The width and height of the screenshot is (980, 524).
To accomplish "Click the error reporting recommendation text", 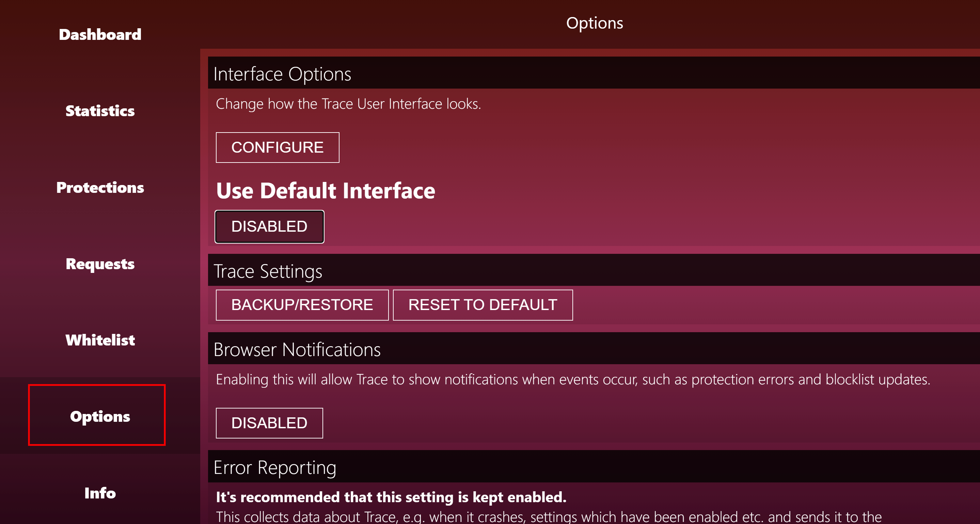I will tap(391, 497).
